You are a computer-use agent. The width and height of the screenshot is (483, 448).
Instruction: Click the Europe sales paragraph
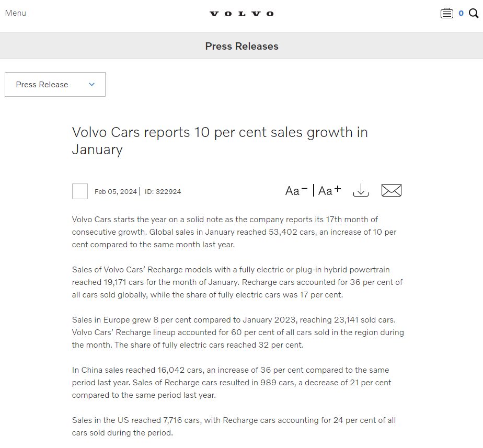[238, 332]
